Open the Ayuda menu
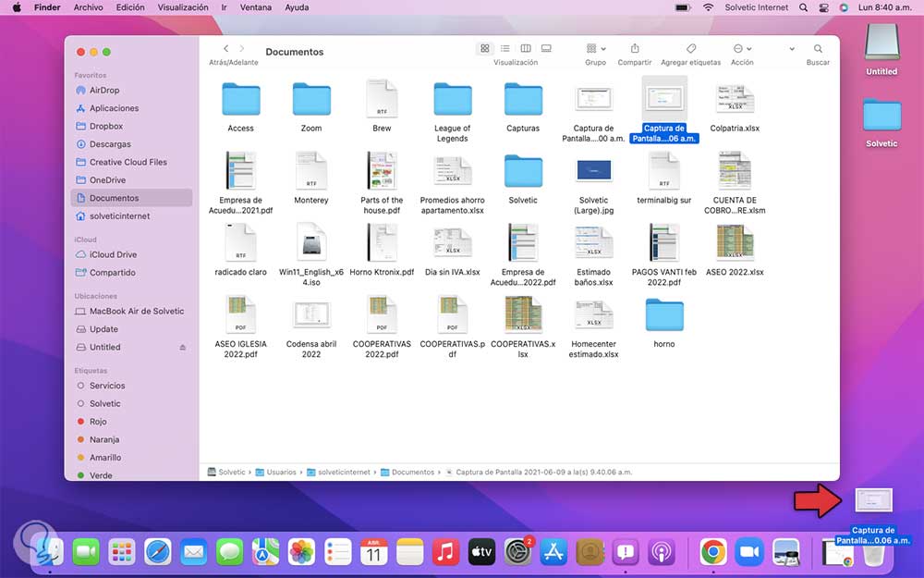 (297, 7)
